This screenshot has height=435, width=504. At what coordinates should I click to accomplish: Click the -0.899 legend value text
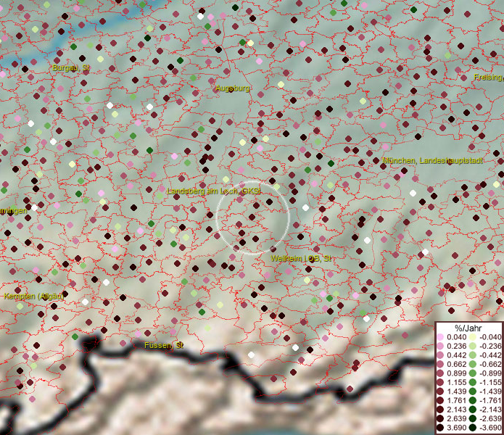point(490,373)
